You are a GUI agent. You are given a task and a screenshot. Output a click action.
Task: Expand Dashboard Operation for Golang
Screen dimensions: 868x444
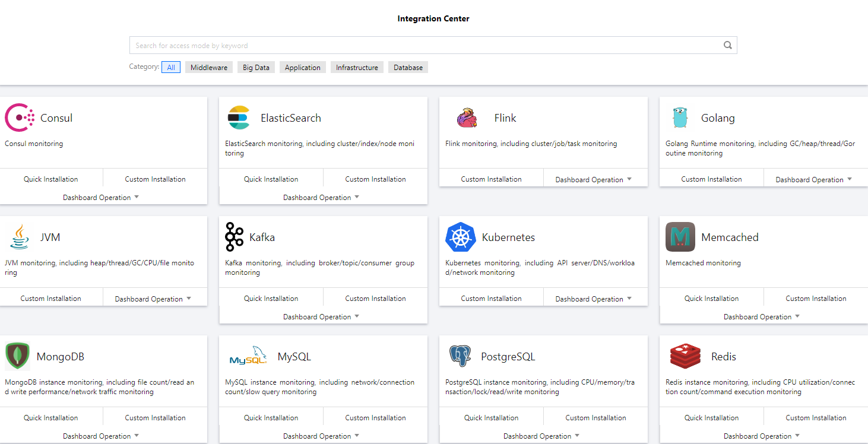pos(814,179)
